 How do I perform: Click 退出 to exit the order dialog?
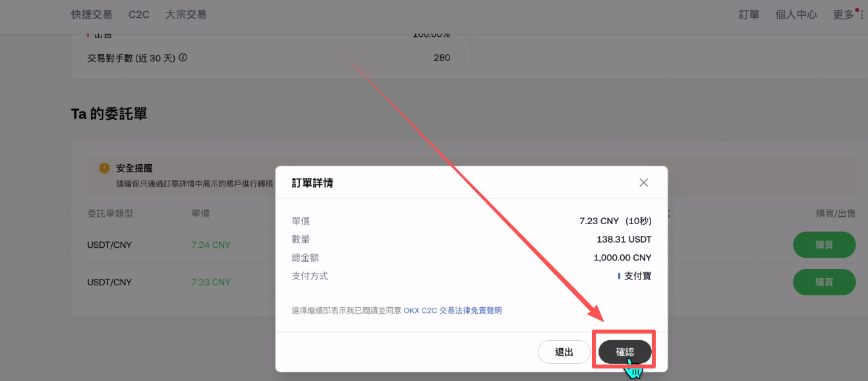[x=564, y=351]
